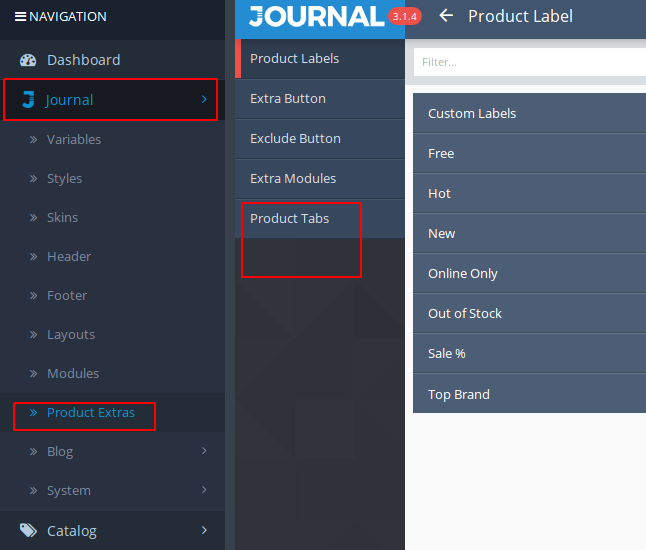Open the Online Only label entry
Screen dimensions: 646x550
529,273
